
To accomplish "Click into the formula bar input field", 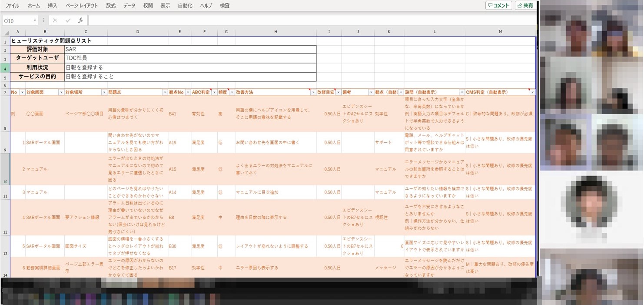I will click(x=304, y=20).
